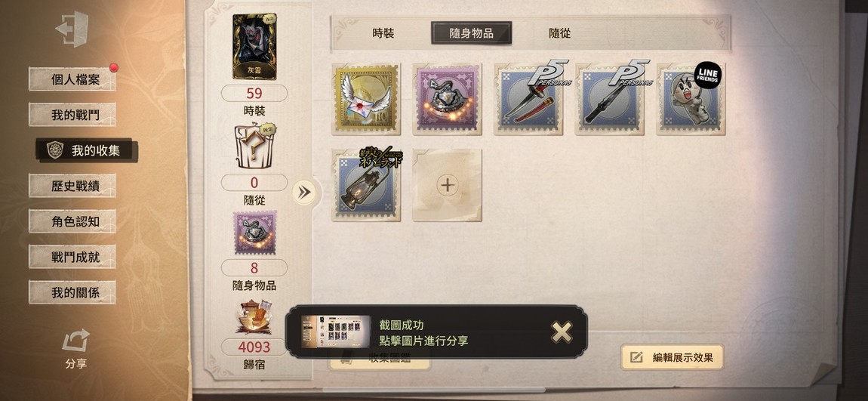Screen dimensions: 868x401
Task: Add accessory via the empty plus slot
Action: (x=448, y=185)
